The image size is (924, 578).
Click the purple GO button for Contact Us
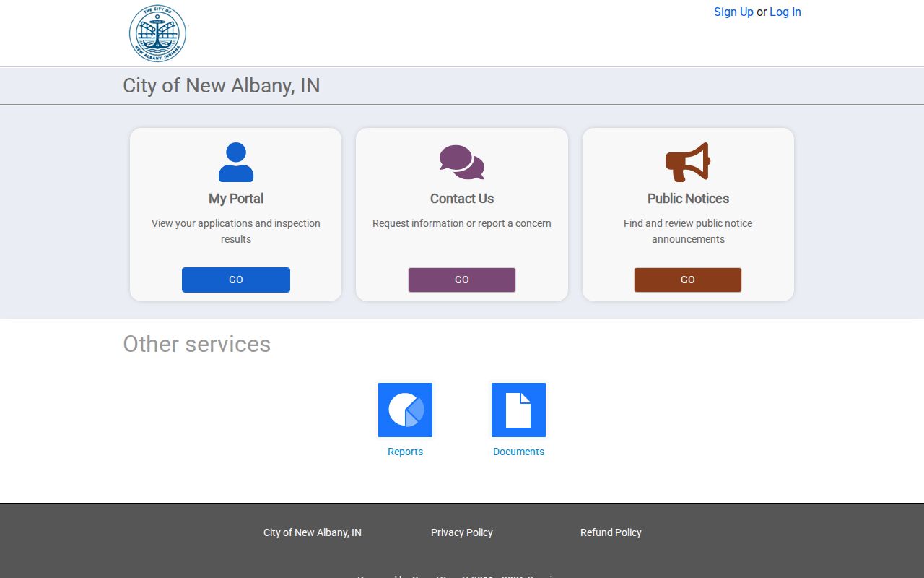coord(462,280)
